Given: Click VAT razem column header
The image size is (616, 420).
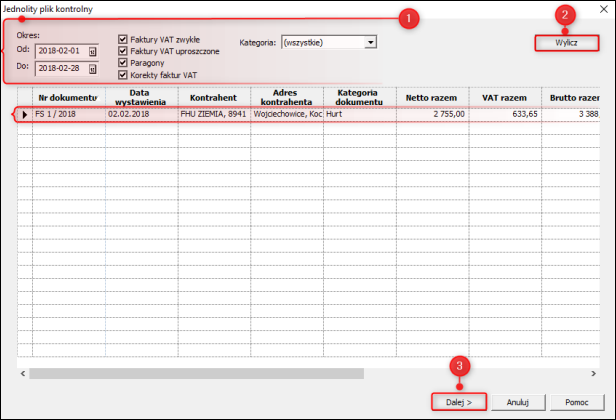Looking at the screenshot, I should coord(505,97).
